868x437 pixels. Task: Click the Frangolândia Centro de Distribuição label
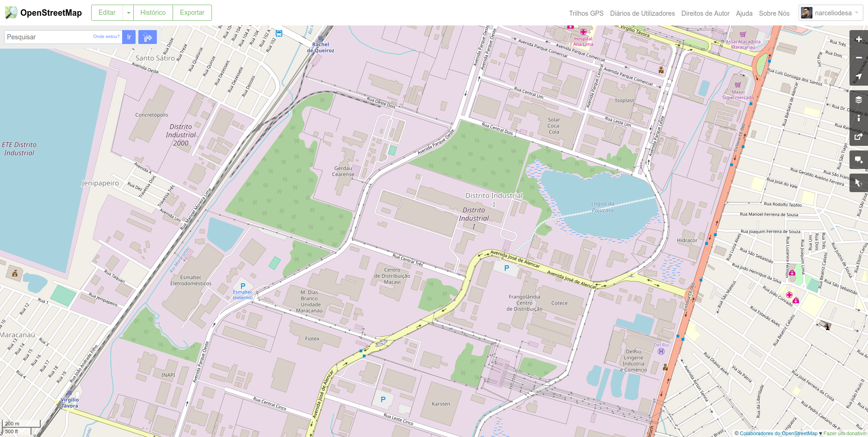[524, 303]
